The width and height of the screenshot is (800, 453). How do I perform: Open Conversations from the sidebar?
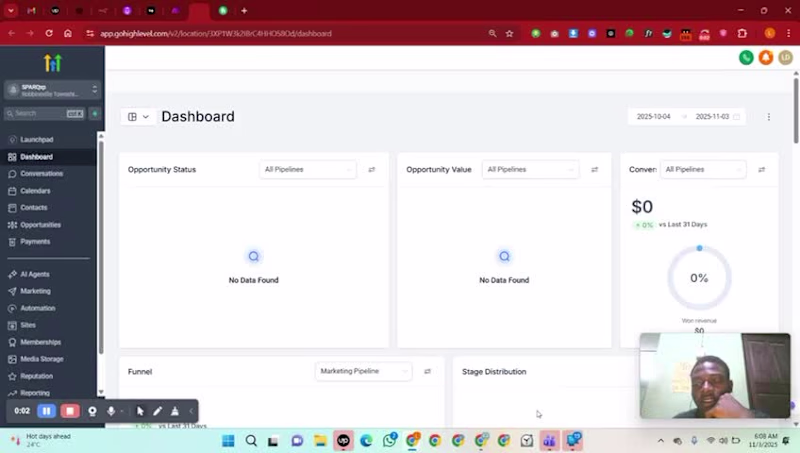click(x=41, y=173)
